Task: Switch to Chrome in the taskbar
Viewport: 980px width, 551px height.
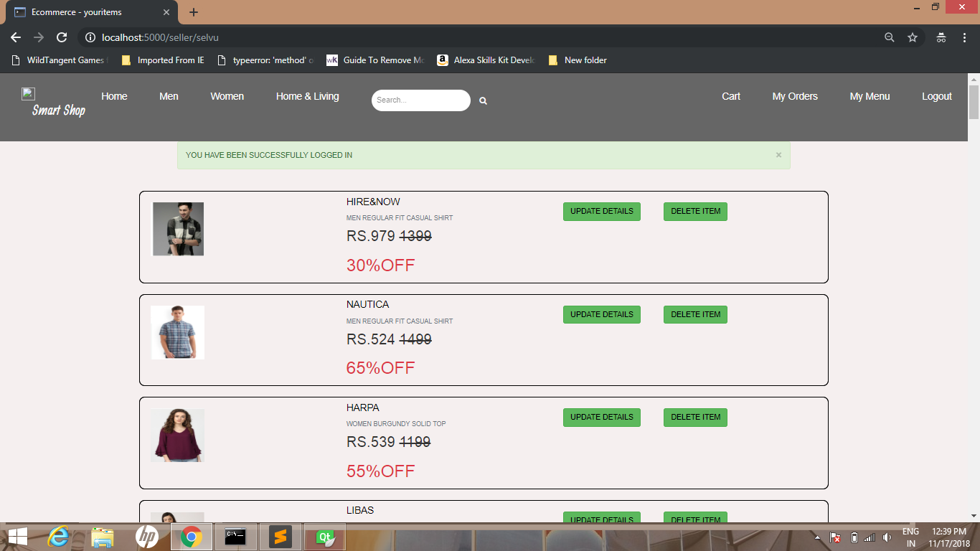Action: (191, 537)
